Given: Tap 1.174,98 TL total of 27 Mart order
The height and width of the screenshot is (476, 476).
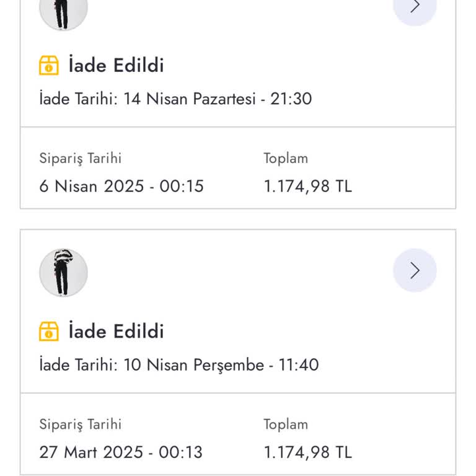Looking at the screenshot, I should 307,452.
